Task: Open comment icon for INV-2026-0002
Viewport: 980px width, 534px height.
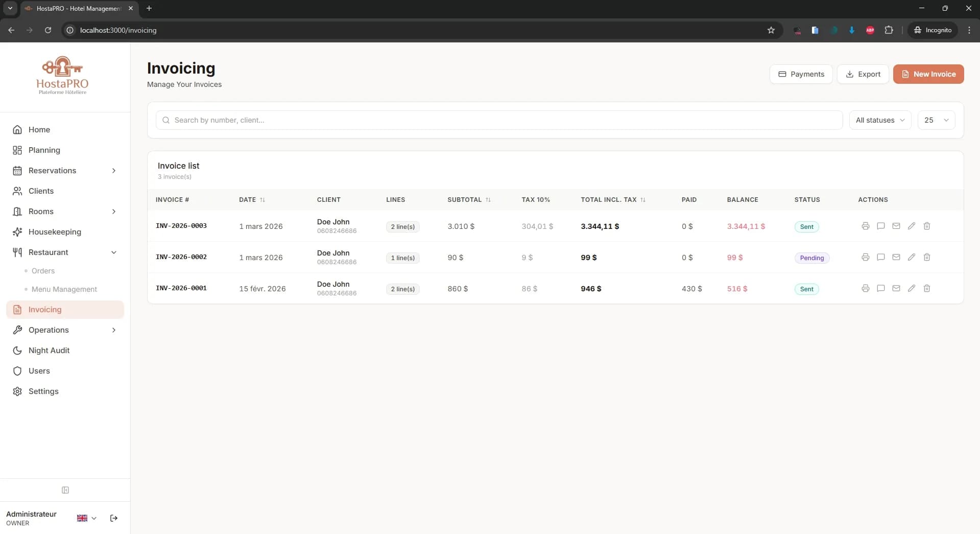Action: [880, 257]
